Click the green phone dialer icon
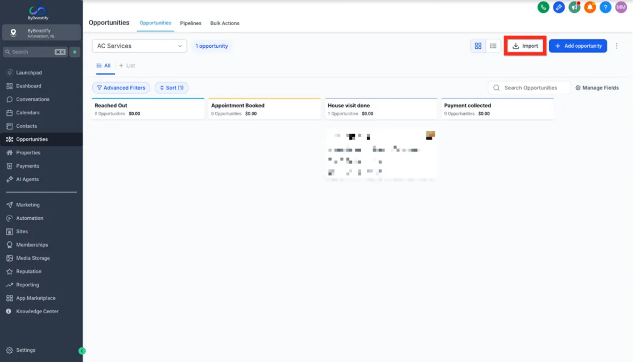Screen dimensions: 644x362 click(x=543, y=8)
